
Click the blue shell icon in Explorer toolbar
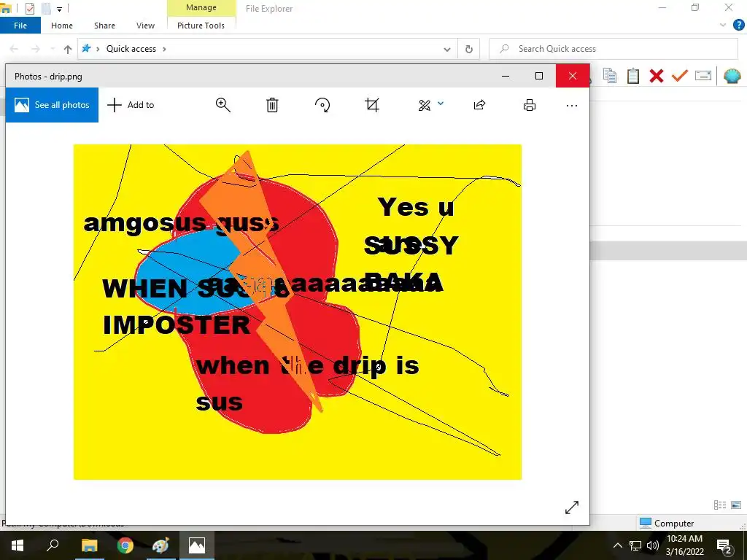[x=732, y=76]
